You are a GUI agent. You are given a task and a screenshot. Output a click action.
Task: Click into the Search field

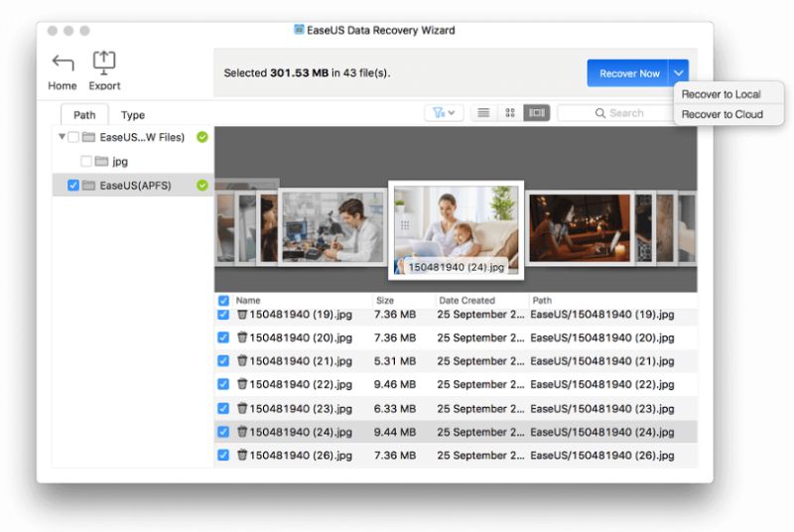pos(618,113)
